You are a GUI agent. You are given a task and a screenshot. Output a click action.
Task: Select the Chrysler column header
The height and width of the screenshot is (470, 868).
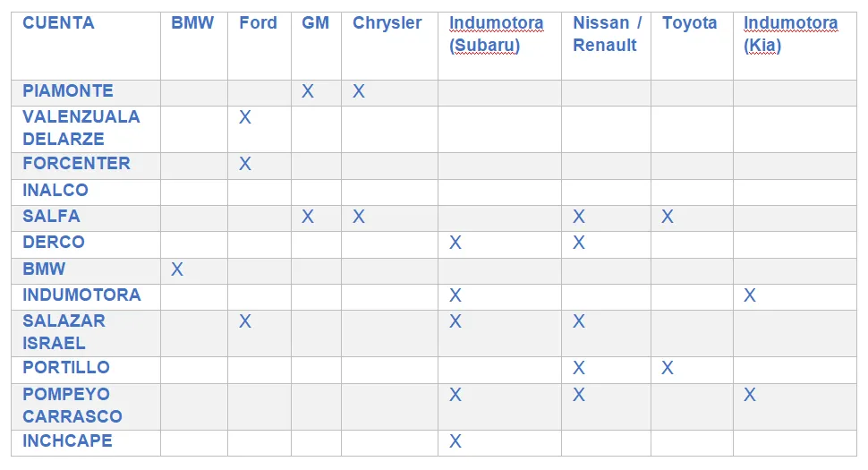[387, 23]
